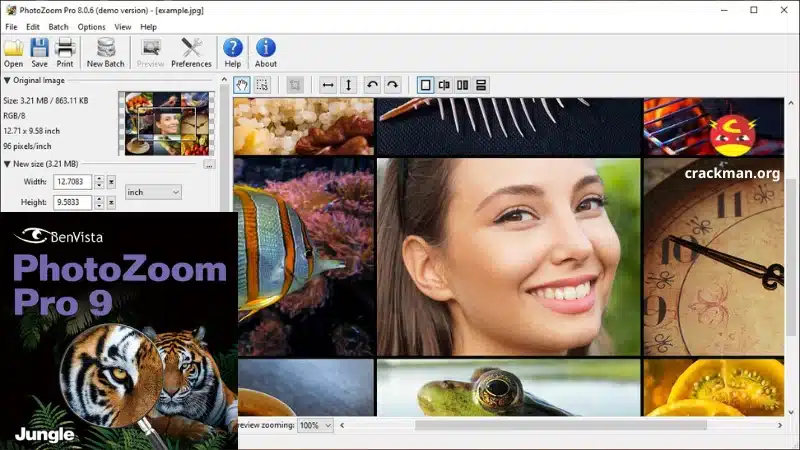The image size is (800, 450).
Task: Click into the Height value field
Action: [x=72, y=202]
